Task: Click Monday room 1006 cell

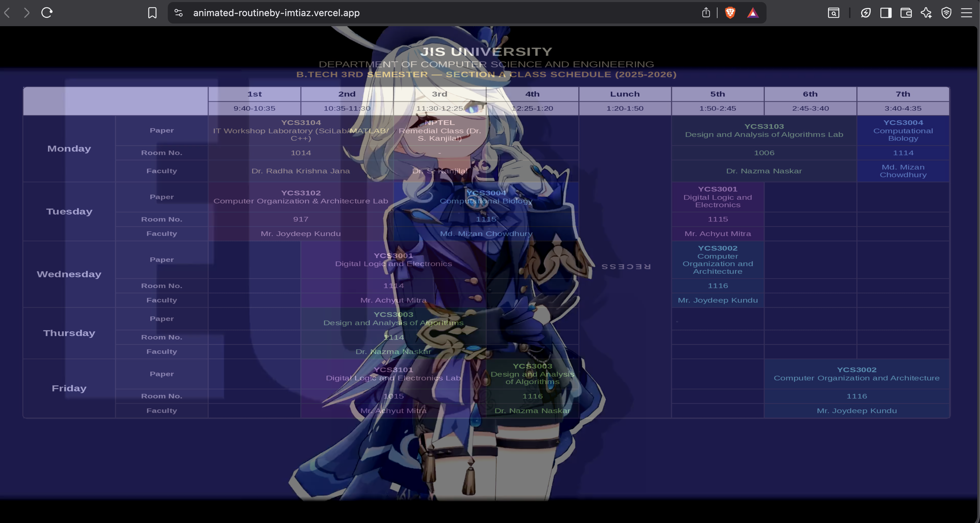Action: click(x=764, y=153)
